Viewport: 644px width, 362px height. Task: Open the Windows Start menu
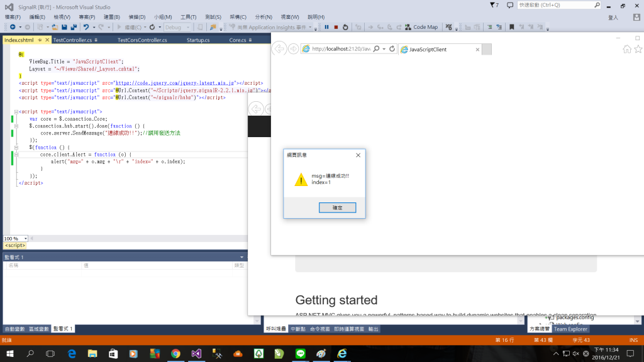pyautogui.click(x=10, y=354)
